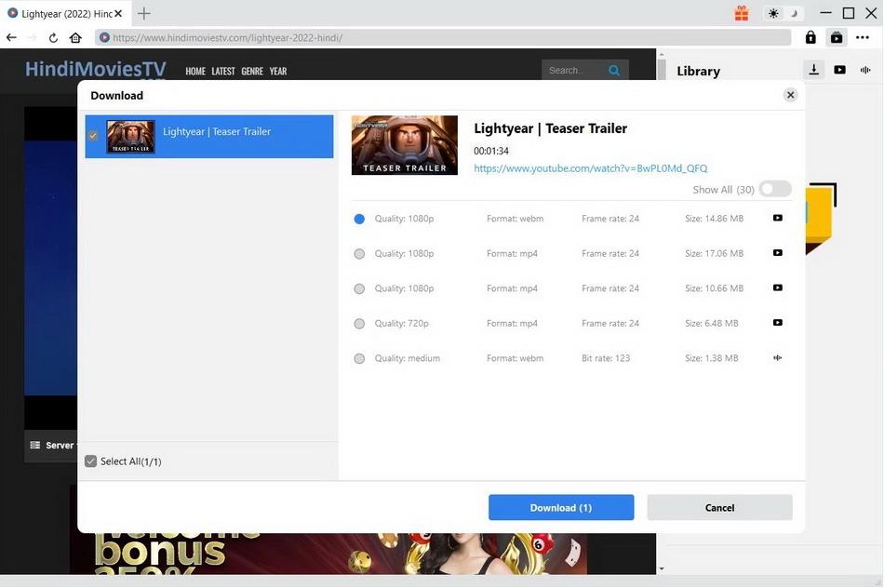
Task: Open the GENRE menu on HindiMoviesTV
Action: tap(252, 71)
